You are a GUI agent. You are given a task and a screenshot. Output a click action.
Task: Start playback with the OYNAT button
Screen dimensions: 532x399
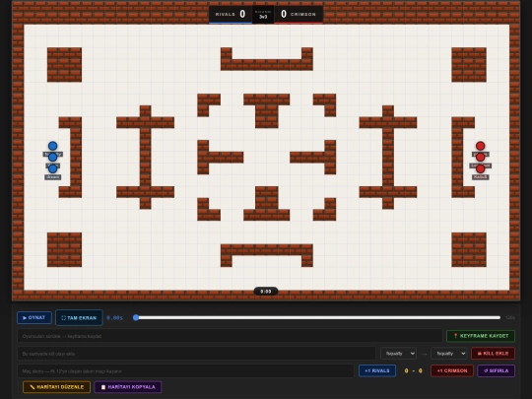tap(34, 318)
